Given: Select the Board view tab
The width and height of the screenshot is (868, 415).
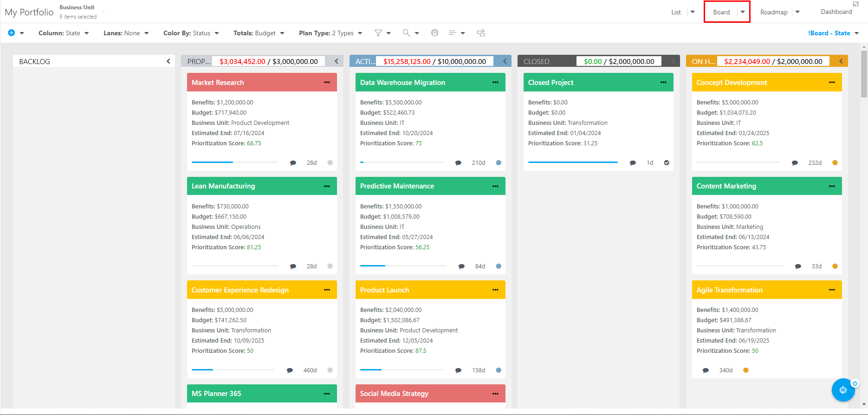Looking at the screenshot, I should 721,12.
